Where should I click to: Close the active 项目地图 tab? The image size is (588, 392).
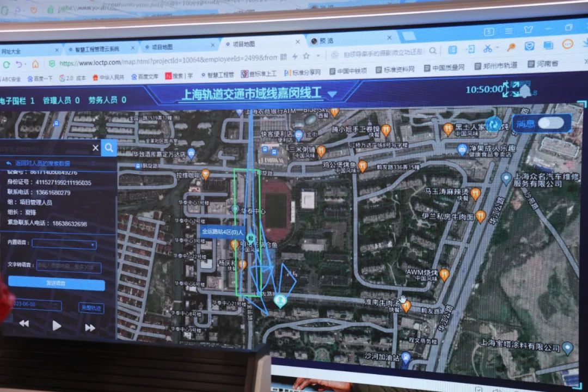[298, 41]
